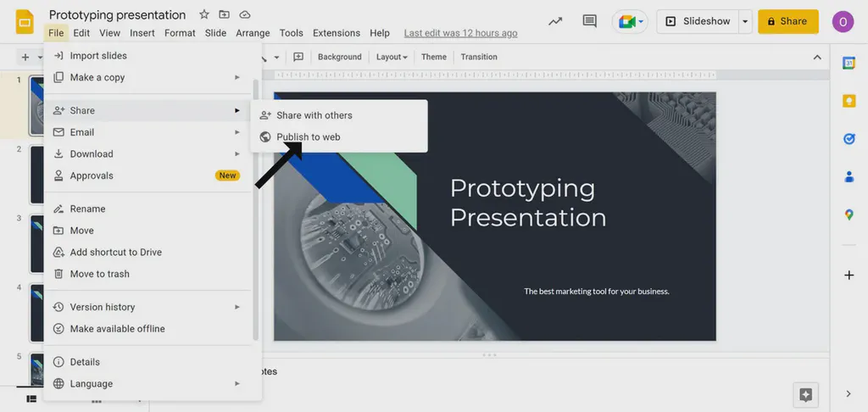Hide the side panel chevron
The image size is (868, 412).
[849, 393]
